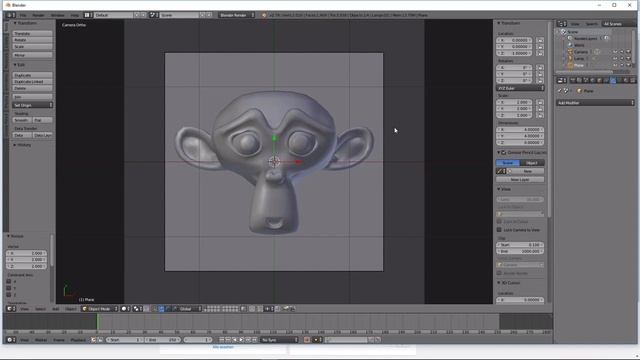The image size is (640, 360).
Task: Set shading to Smooth
Action: coord(22,120)
